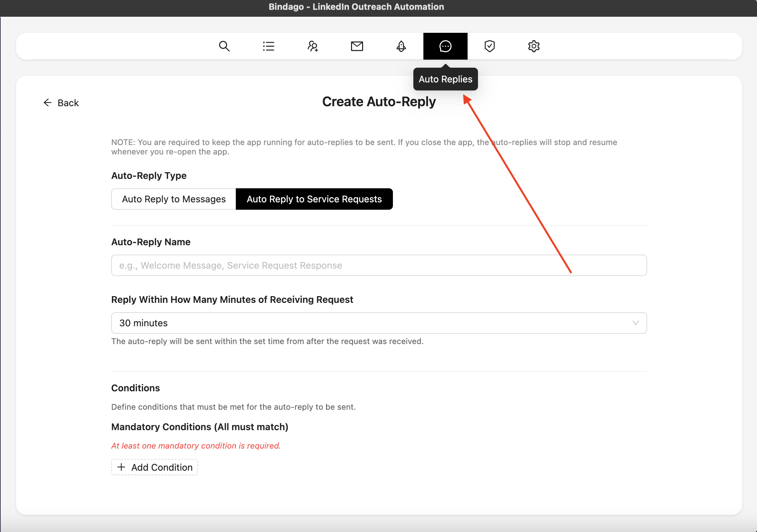Go back using the Back arrow
757x532 pixels.
click(61, 103)
